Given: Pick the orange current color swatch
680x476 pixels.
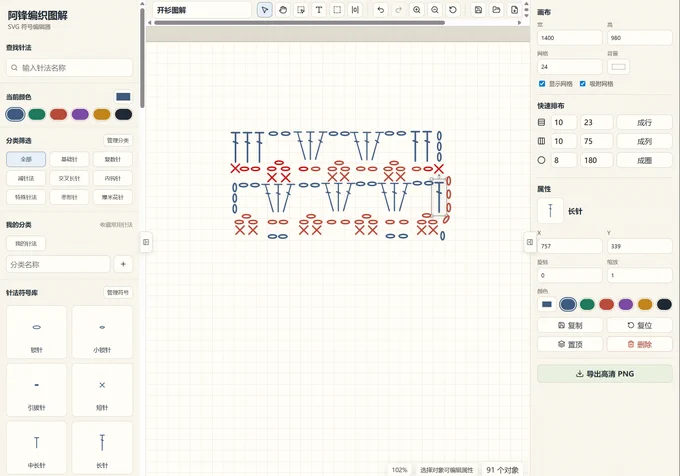Looking at the screenshot, I should click(x=102, y=114).
